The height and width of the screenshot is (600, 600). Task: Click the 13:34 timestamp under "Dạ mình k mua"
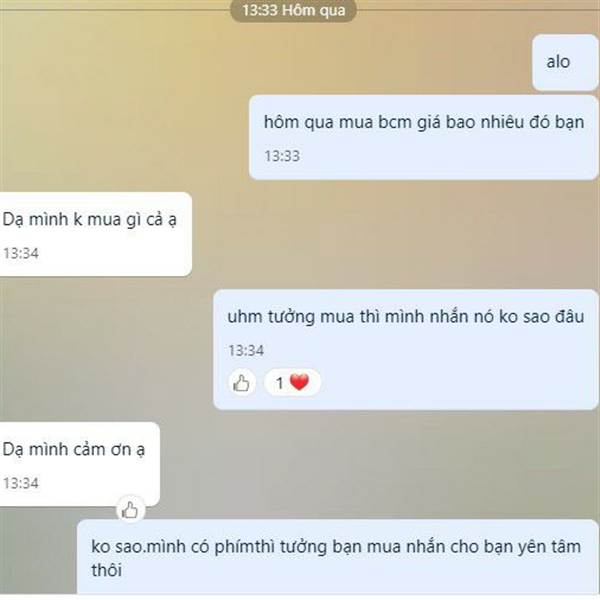[x=21, y=253]
